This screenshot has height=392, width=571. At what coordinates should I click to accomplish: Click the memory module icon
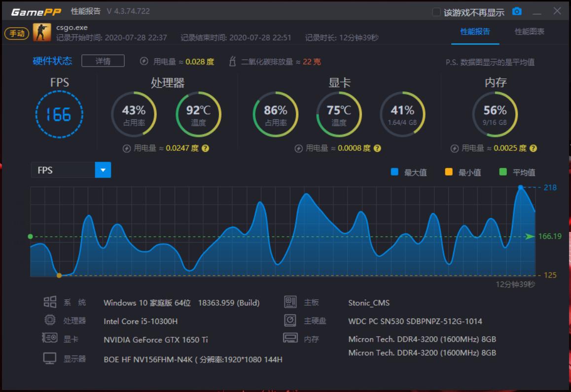290,338
